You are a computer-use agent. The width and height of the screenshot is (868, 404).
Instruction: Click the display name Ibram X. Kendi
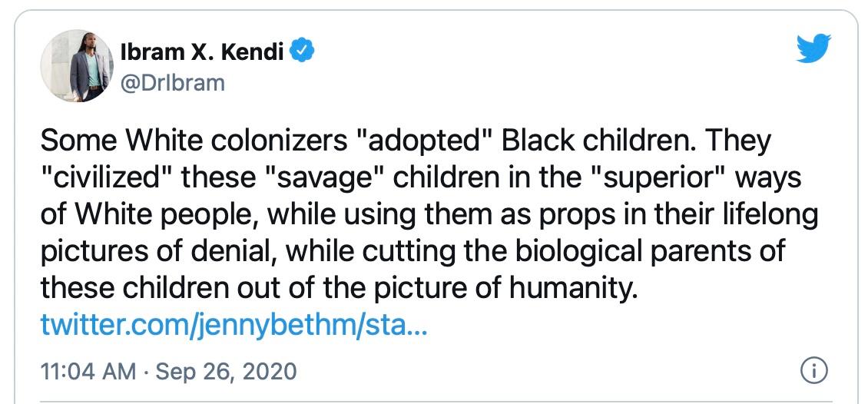point(203,52)
